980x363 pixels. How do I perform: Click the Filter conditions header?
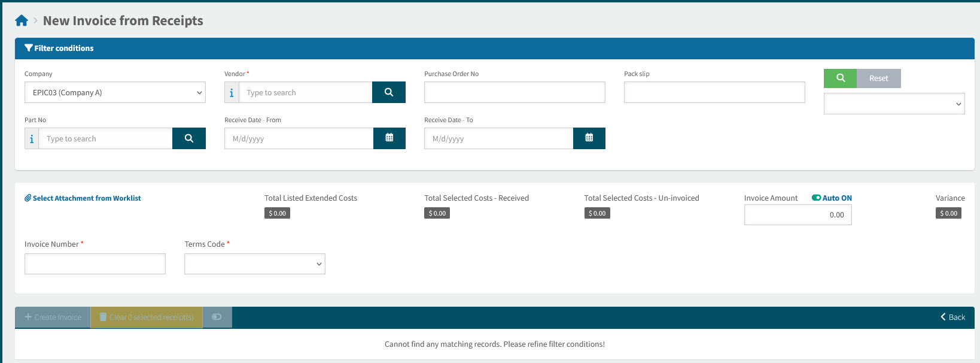(x=495, y=49)
